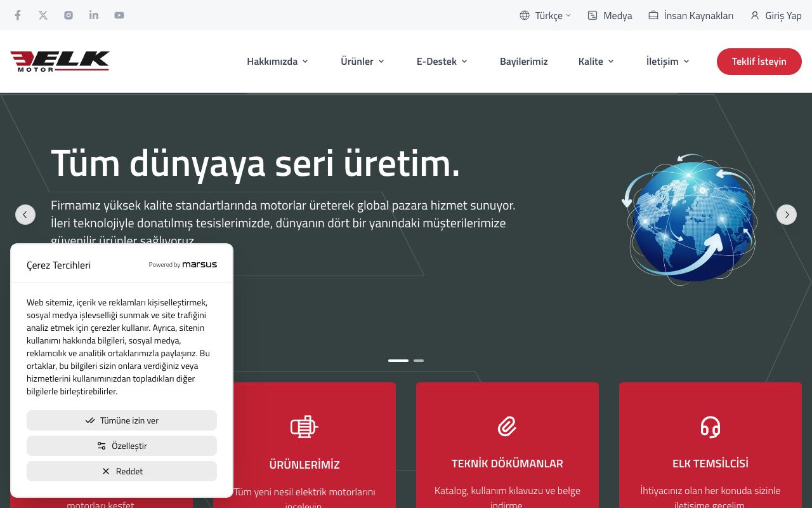Expand the İletişim menu

pos(667,62)
